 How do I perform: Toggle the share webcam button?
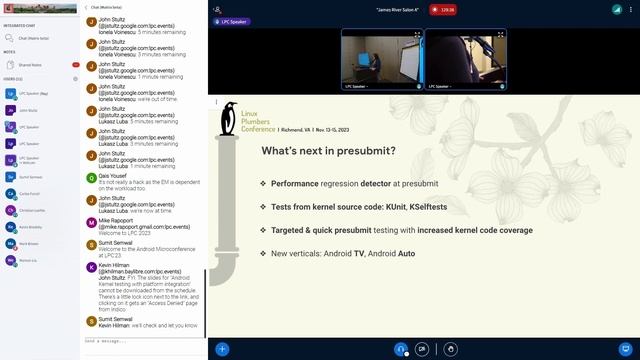(422, 349)
